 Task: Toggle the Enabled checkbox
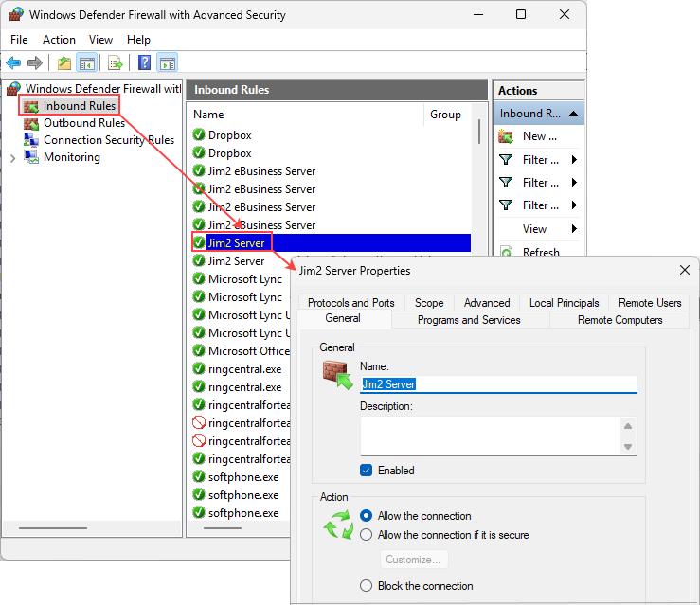366,471
